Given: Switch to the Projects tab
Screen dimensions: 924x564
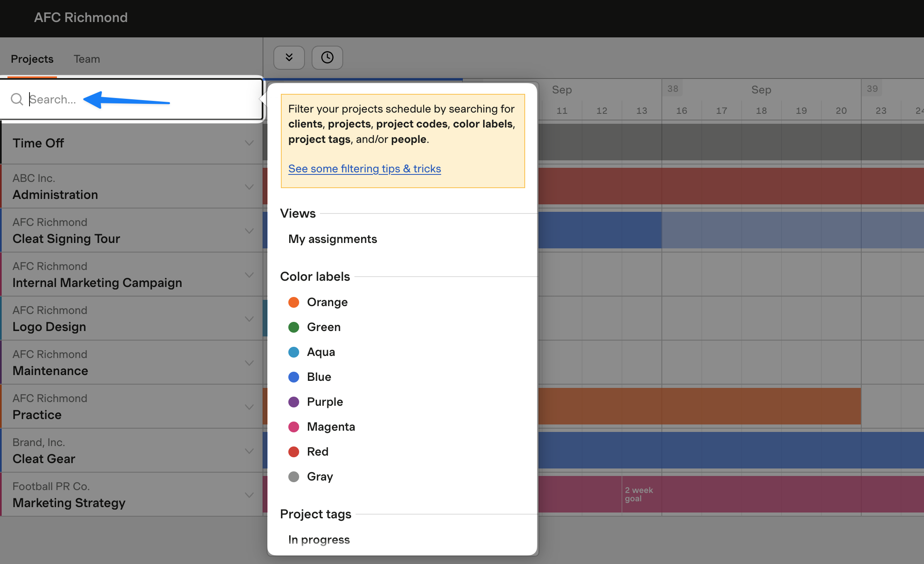Looking at the screenshot, I should click(32, 59).
